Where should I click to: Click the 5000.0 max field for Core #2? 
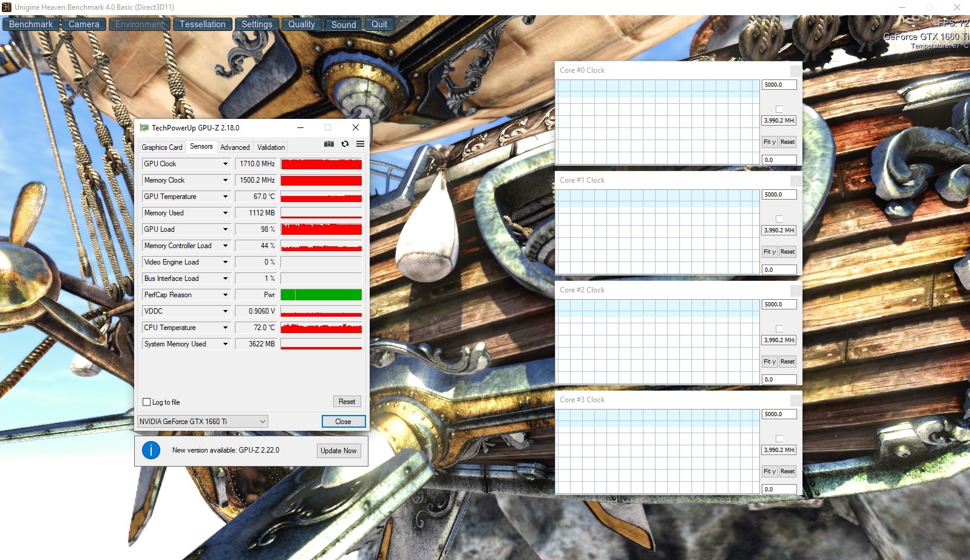pyautogui.click(x=779, y=305)
